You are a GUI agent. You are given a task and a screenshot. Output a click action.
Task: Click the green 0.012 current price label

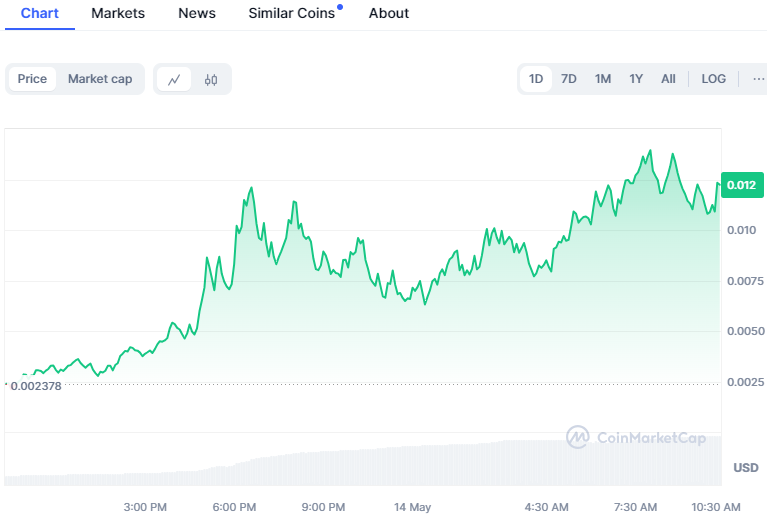pyautogui.click(x=742, y=185)
